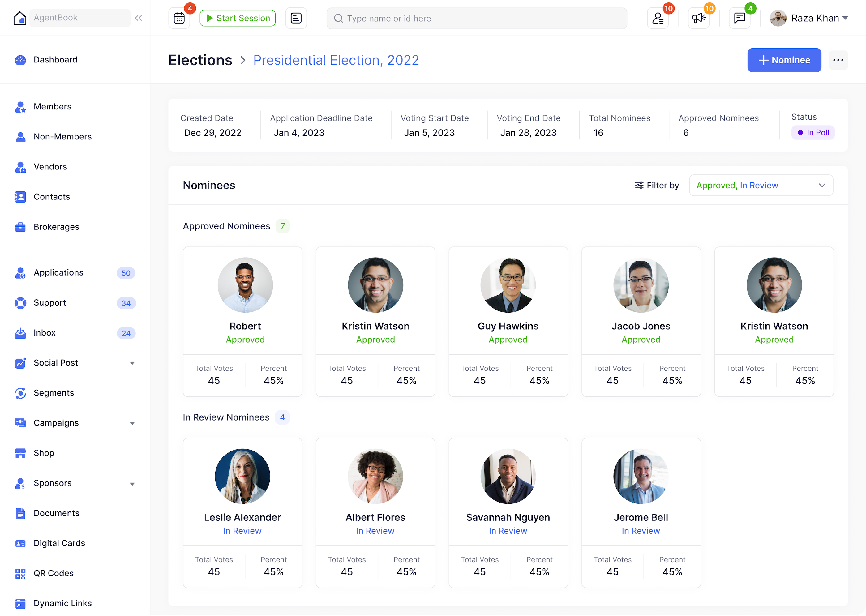Click the Elections breadcrumb link
This screenshot has width=866, height=616.
tap(200, 60)
